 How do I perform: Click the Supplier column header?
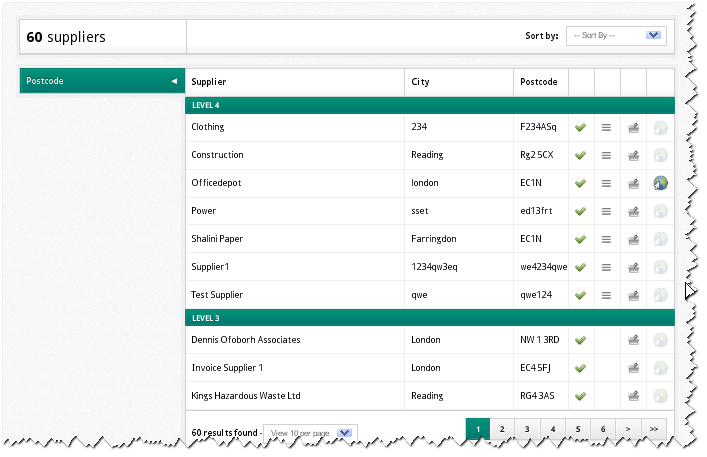pyautogui.click(x=209, y=82)
